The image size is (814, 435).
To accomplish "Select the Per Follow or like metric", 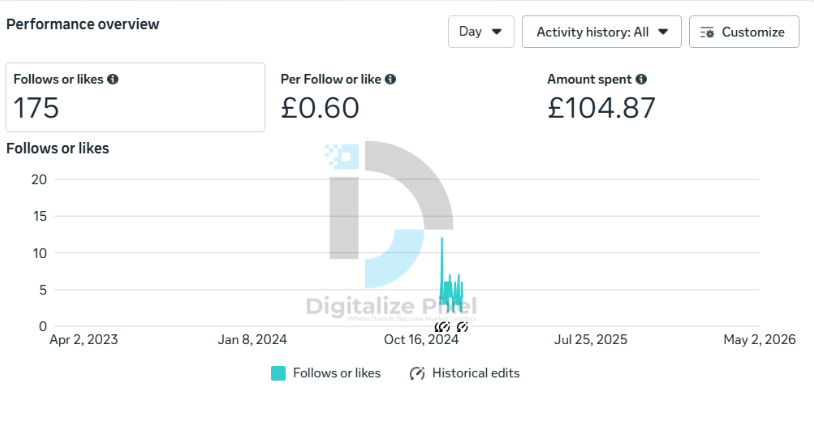I will coord(338,97).
